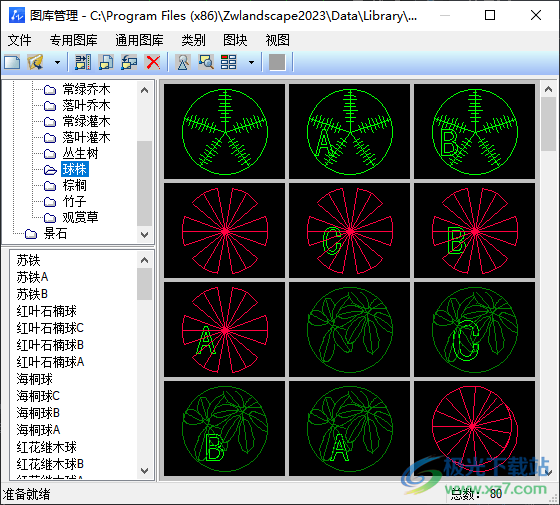
Task: Open the 专用图库 menu
Action: [x=74, y=40]
